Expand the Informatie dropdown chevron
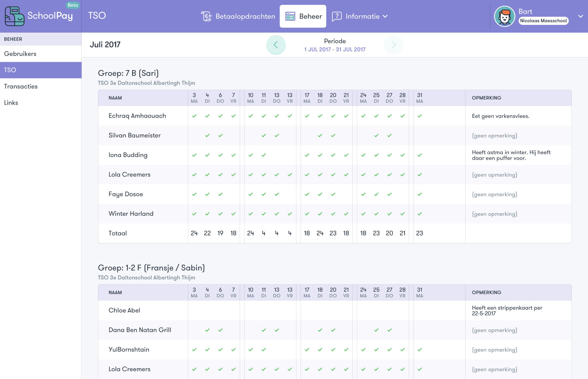The image size is (588, 379). click(385, 16)
